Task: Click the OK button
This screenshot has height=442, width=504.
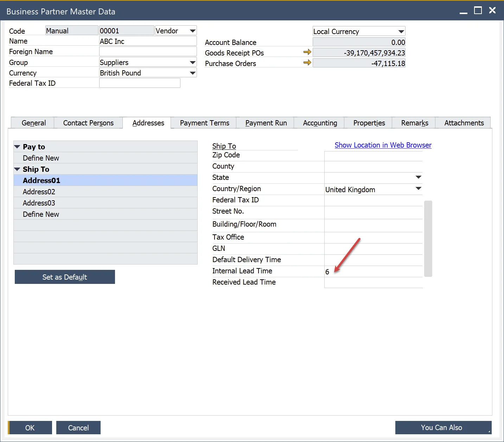Action: point(30,428)
